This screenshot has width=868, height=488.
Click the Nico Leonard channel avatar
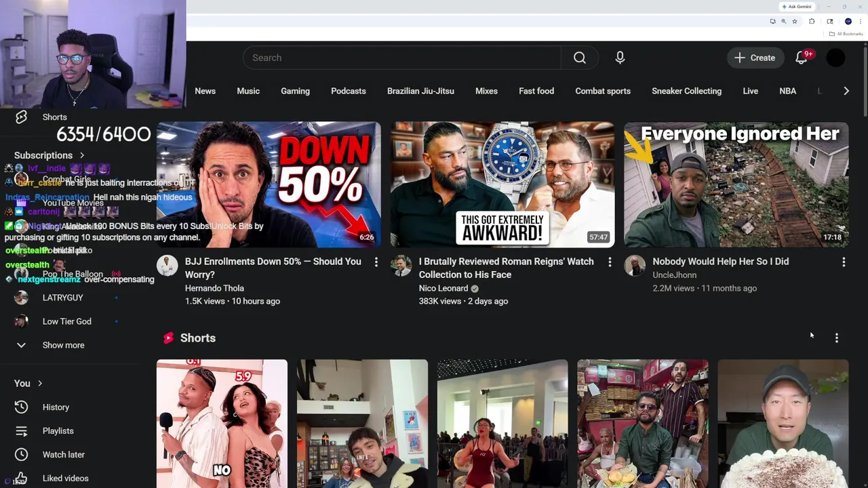coord(401,266)
